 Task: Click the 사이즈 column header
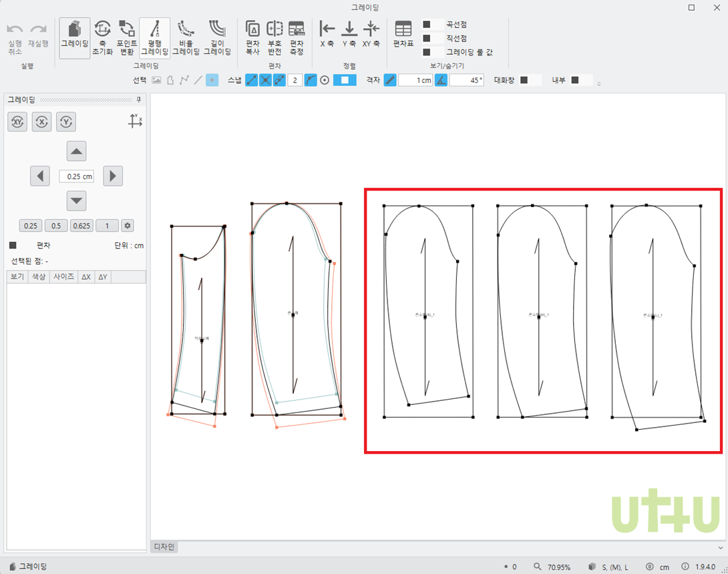coord(63,277)
